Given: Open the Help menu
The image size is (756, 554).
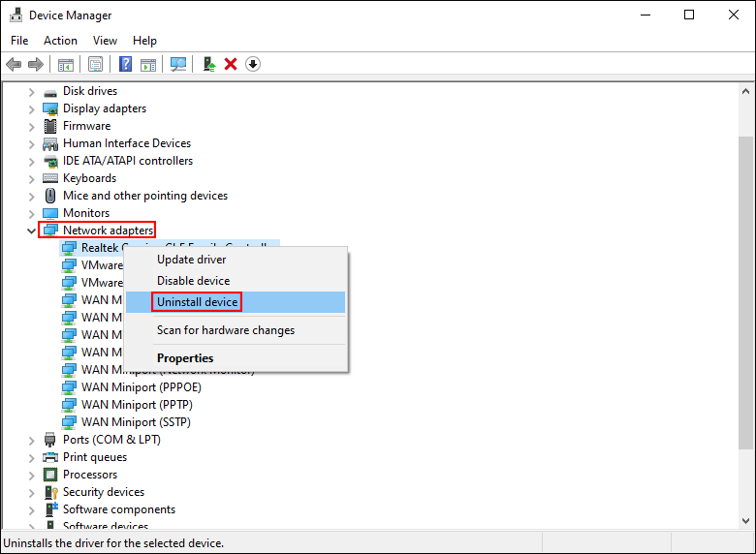Looking at the screenshot, I should tap(144, 41).
